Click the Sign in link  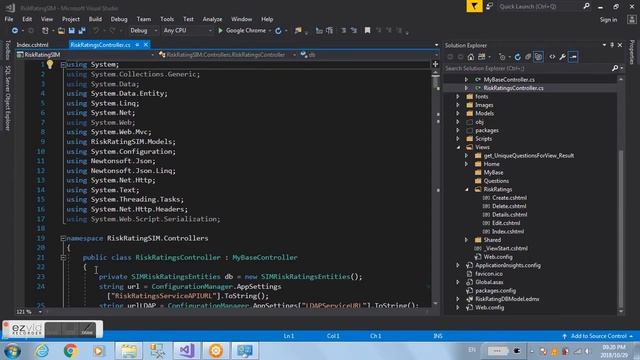pos(608,20)
